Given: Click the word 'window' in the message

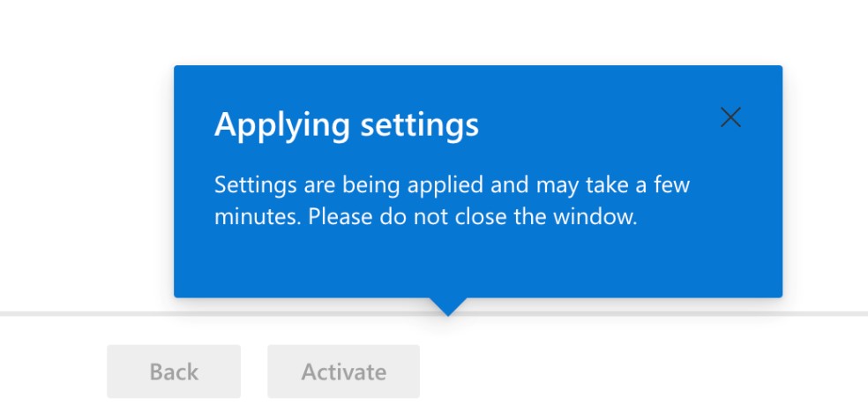Looking at the screenshot, I should point(595,216).
